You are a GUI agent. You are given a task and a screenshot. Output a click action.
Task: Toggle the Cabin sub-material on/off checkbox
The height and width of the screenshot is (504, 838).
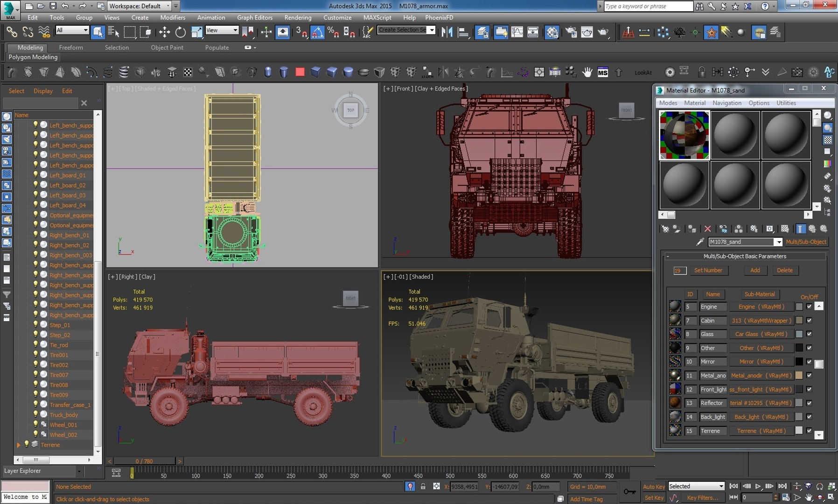(x=809, y=321)
